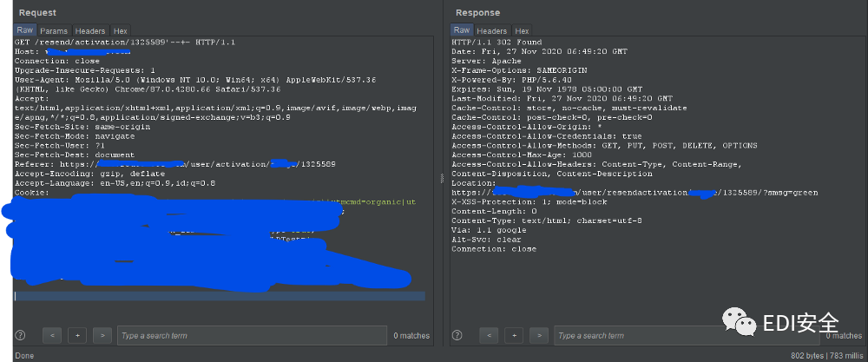Click 'Sec-Fetch-Dest: document' line

coord(75,155)
